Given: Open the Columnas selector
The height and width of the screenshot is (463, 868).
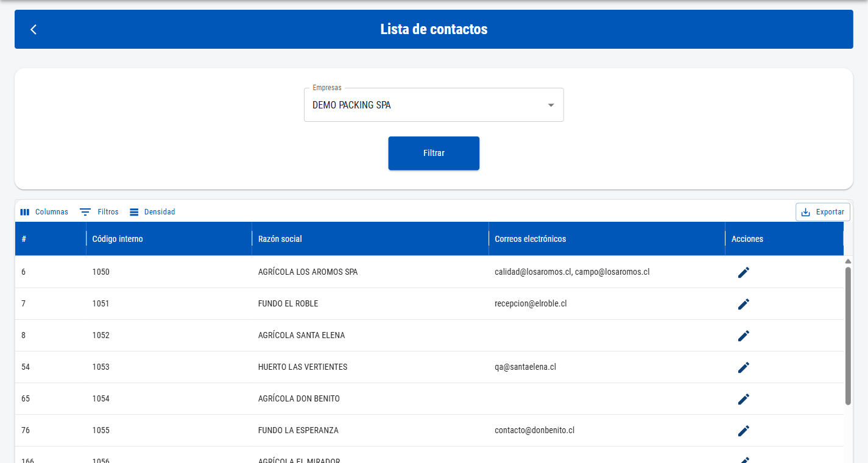Looking at the screenshot, I should 44,212.
